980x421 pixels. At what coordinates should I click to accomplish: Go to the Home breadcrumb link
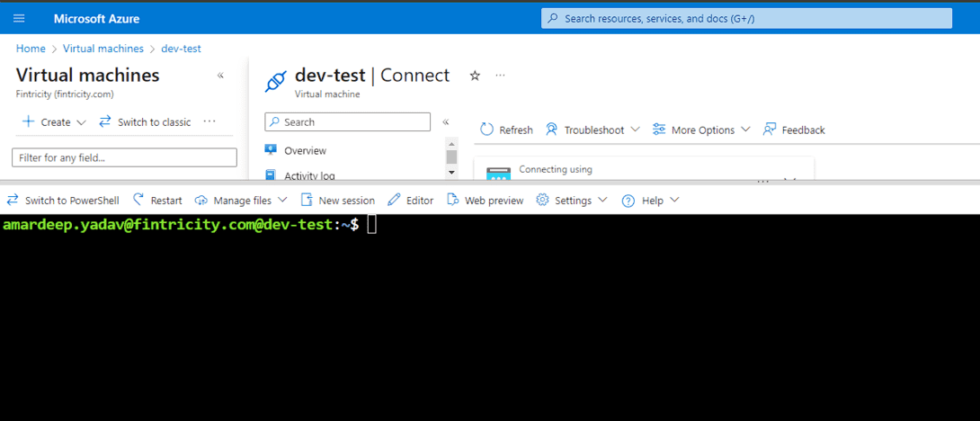click(31, 49)
